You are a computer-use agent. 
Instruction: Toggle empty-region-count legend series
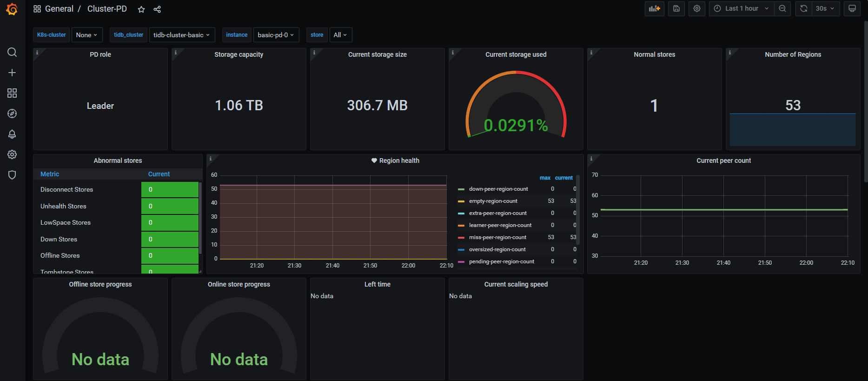point(493,201)
